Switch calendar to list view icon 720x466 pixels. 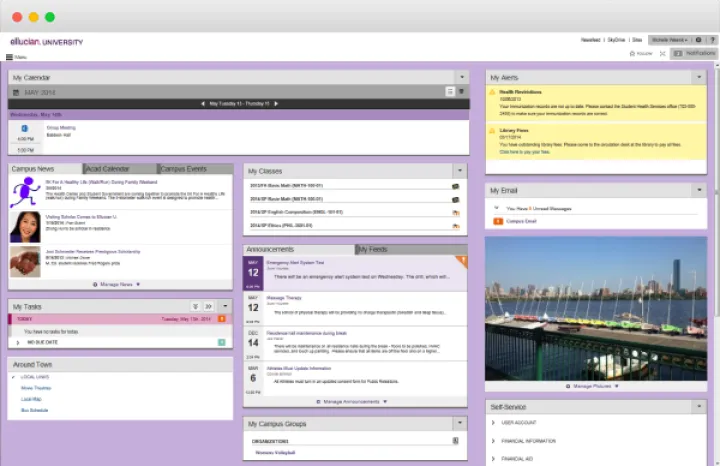[450, 91]
